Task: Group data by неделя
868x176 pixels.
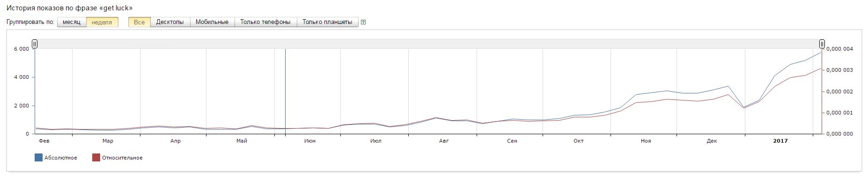Action: point(102,22)
